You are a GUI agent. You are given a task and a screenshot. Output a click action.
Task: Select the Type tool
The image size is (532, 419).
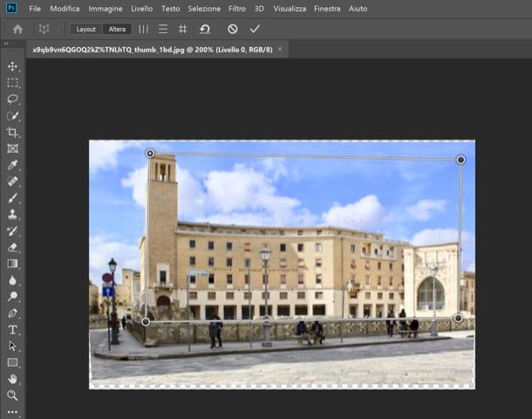pos(12,329)
